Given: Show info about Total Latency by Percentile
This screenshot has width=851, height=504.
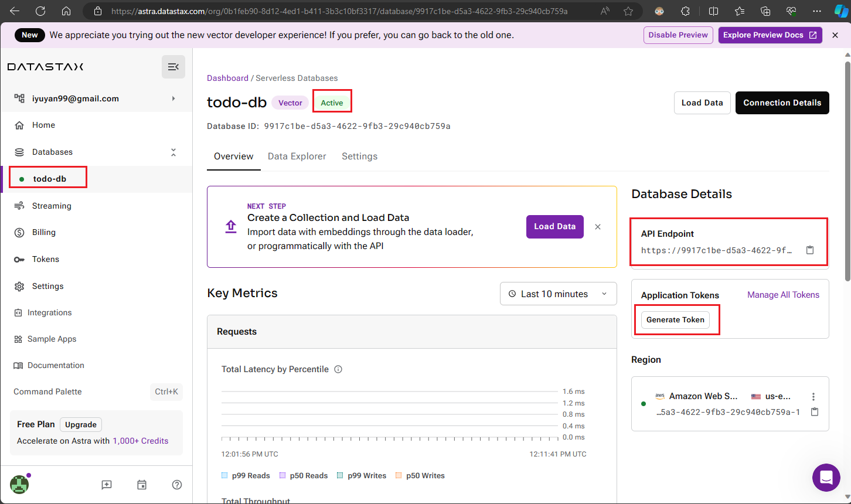Looking at the screenshot, I should pyautogui.click(x=338, y=369).
